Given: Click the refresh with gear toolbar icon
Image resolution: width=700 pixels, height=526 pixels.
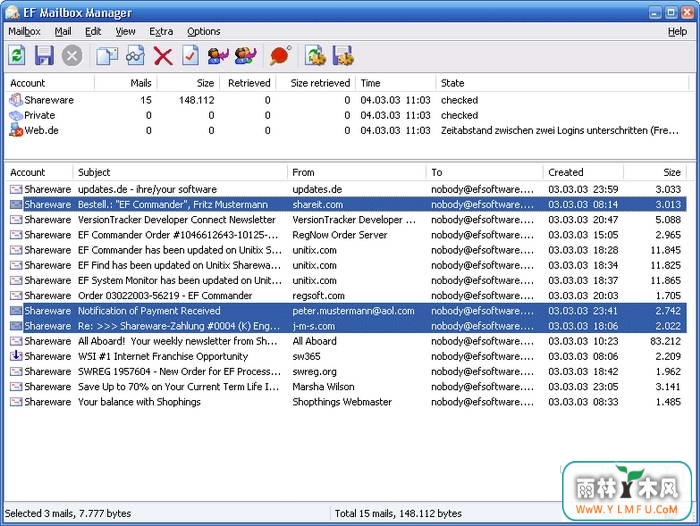Looking at the screenshot, I should [315, 56].
